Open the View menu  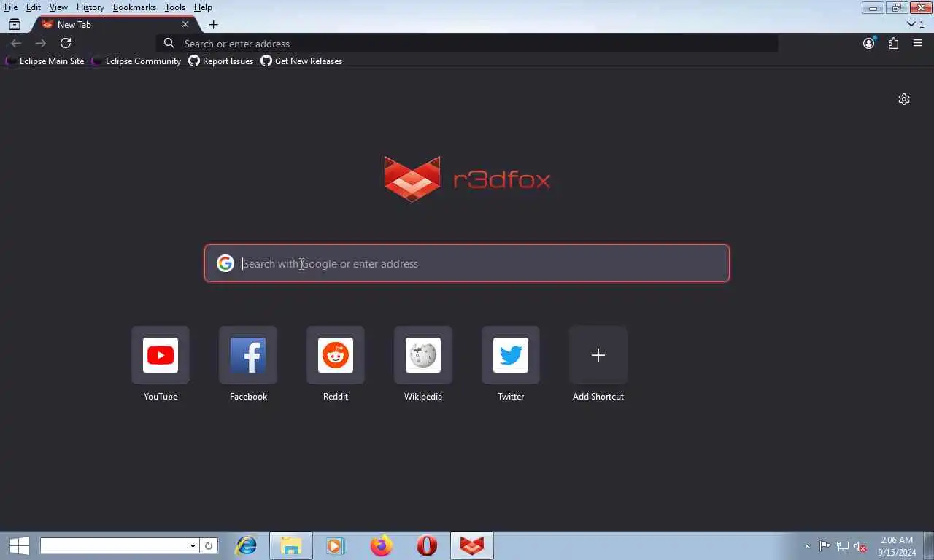click(58, 7)
